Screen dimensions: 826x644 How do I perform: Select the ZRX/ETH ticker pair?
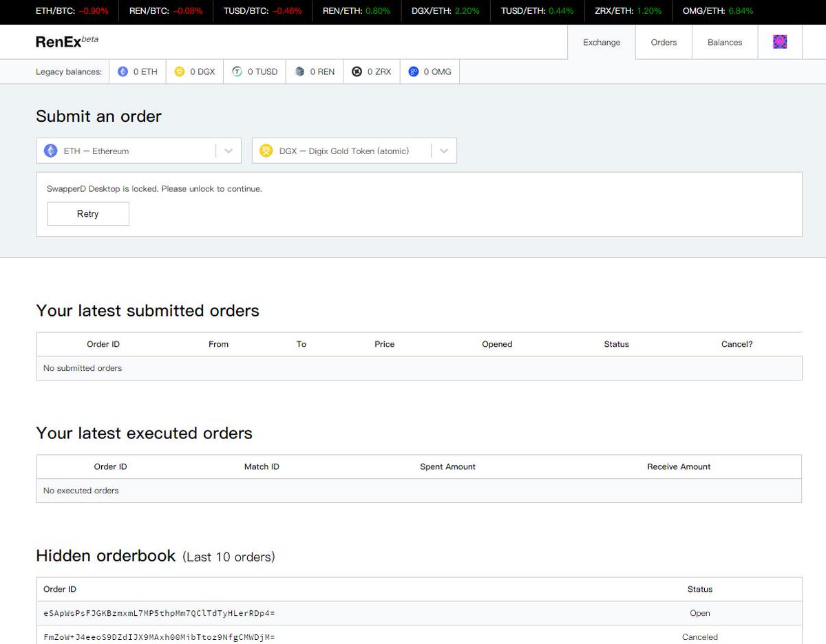(628, 11)
